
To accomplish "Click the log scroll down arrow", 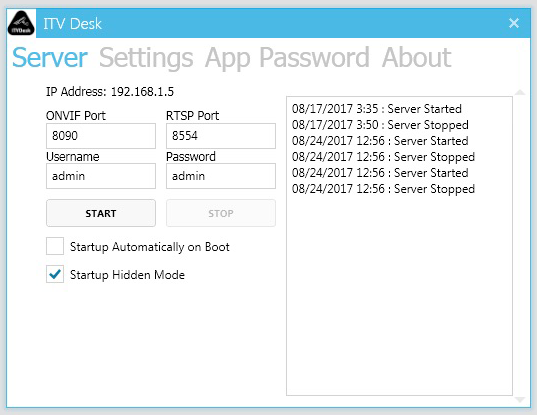I will point(520,400).
